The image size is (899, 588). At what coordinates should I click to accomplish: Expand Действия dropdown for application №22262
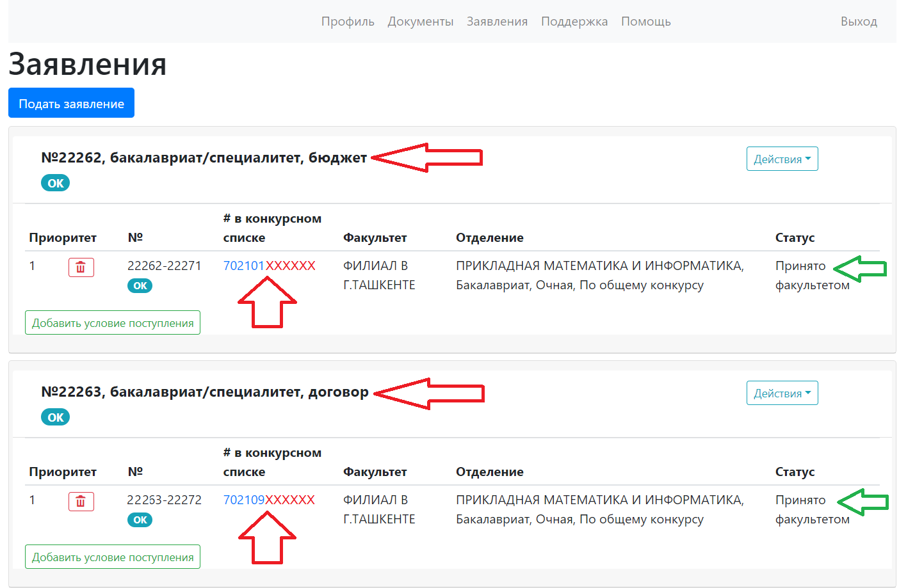pos(782,159)
